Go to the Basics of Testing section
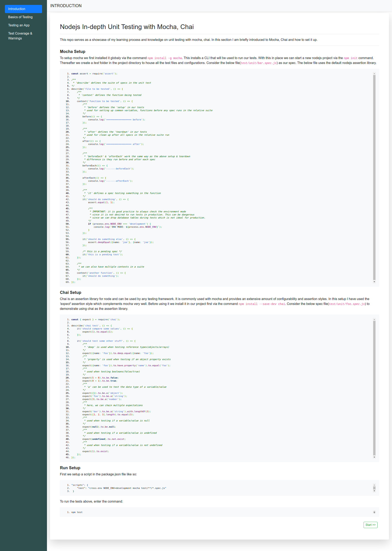 coord(20,17)
